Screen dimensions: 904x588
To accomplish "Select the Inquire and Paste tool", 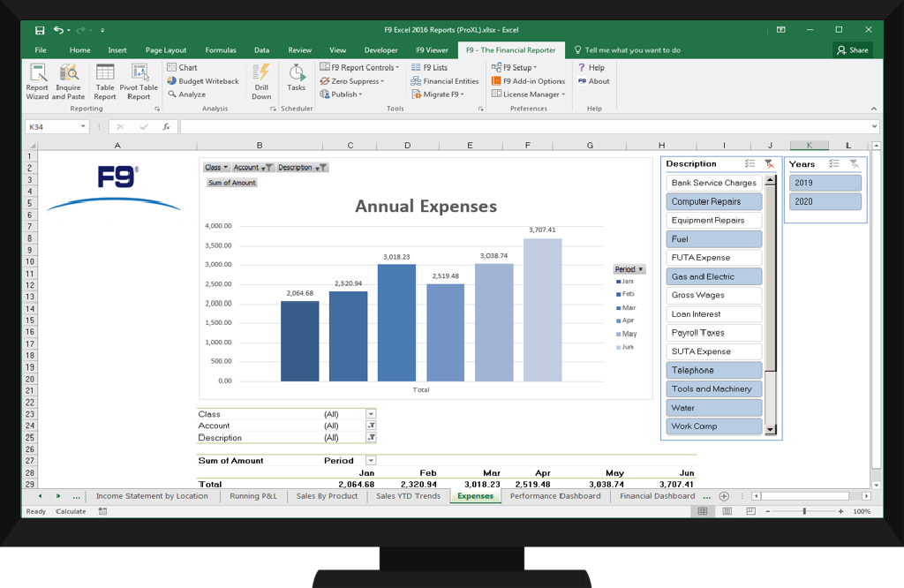I will pyautogui.click(x=69, y=81).
